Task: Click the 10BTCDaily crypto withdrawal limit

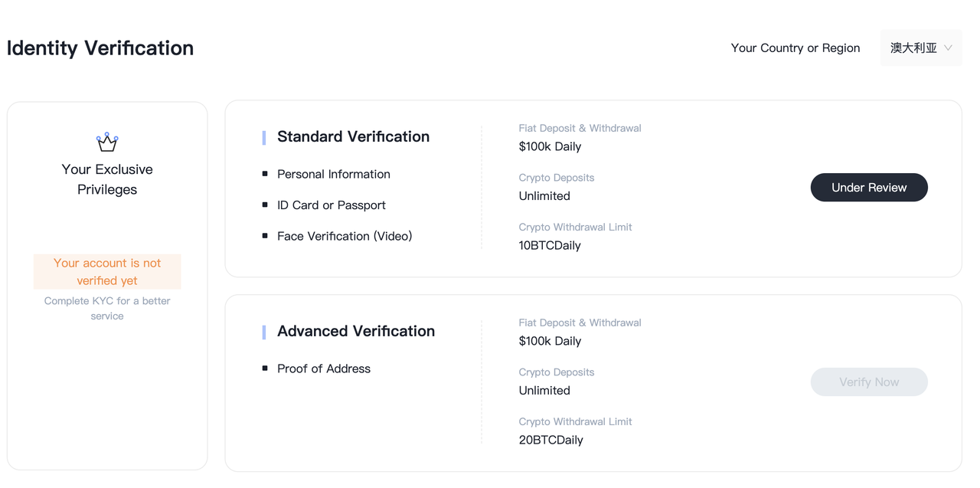Action: coord(550,245)
